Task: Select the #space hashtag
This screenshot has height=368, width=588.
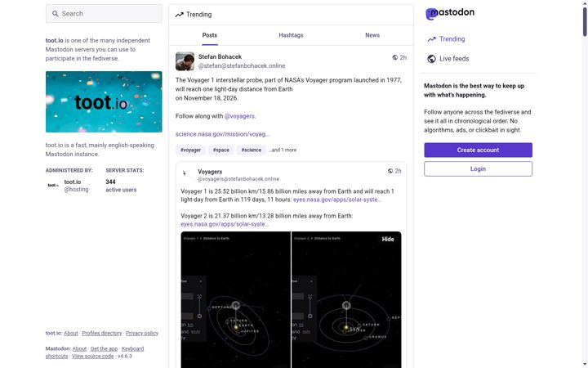Action: pyautogui.click(x=220, y=150)
